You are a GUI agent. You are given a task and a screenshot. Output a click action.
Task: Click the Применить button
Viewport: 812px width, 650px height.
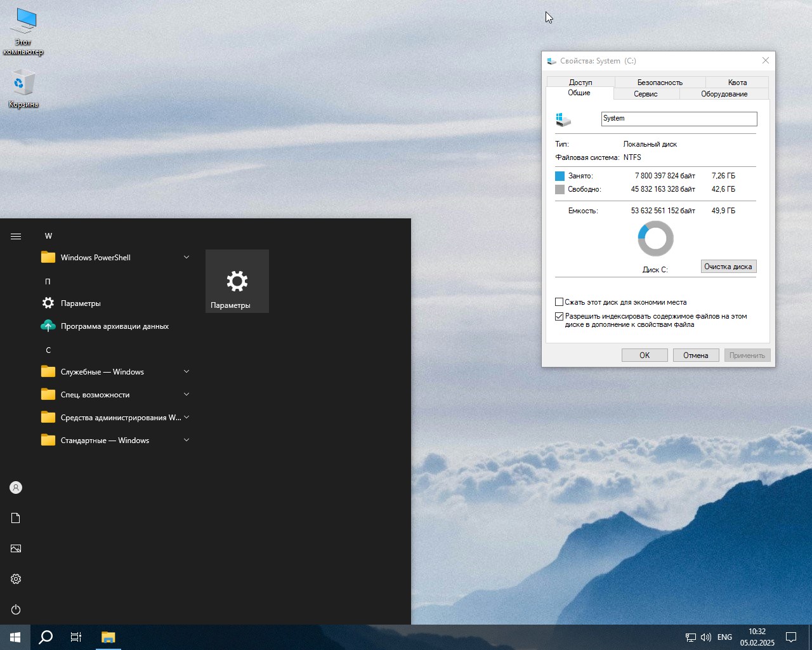[747, 355]
